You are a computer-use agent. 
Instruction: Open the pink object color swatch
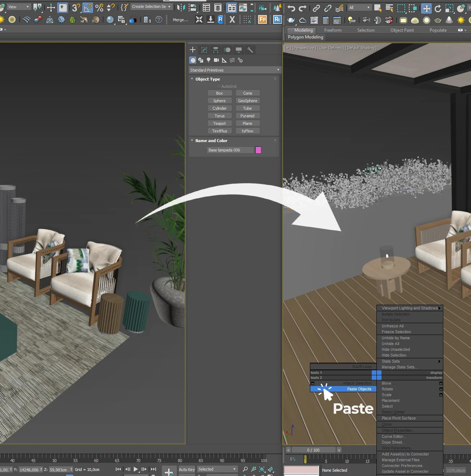[x=258, y=150]
